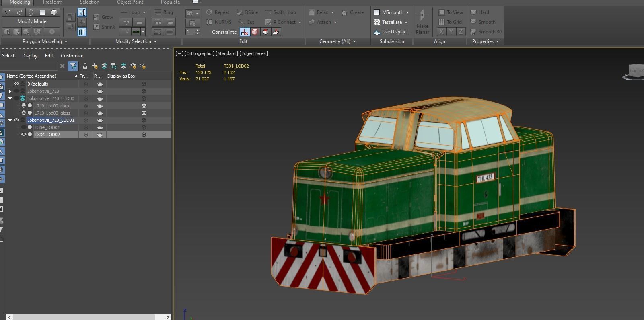644x320 pixels.
Task: Click the Repeat last operation tool
Action: [218, 12]
